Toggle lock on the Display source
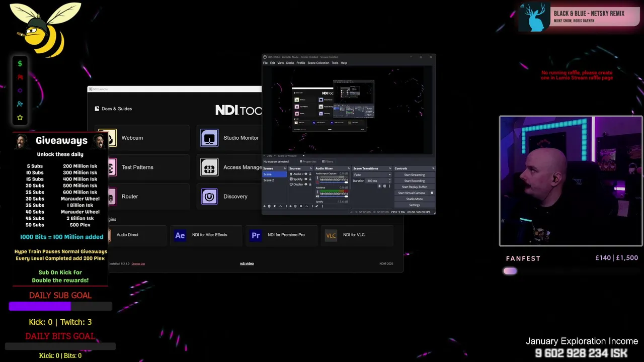Viewport: 644px width, 362px height. [x=310, y=185]
